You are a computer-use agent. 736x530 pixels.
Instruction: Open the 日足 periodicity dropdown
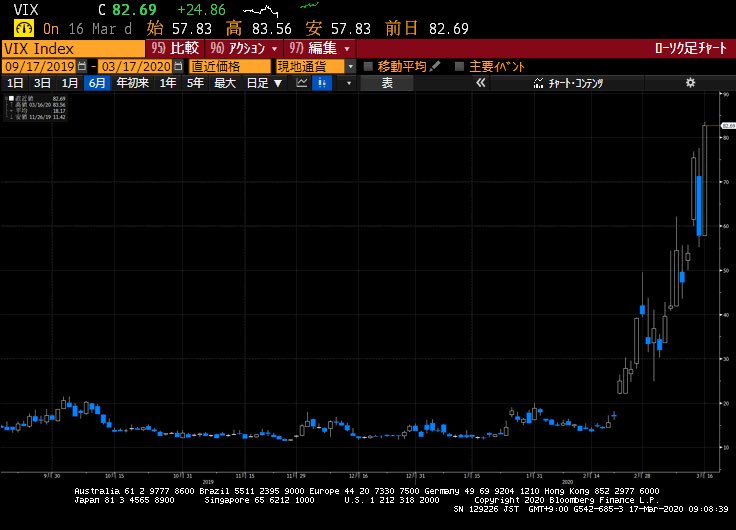pyautogui.click(x=264, y=83)
